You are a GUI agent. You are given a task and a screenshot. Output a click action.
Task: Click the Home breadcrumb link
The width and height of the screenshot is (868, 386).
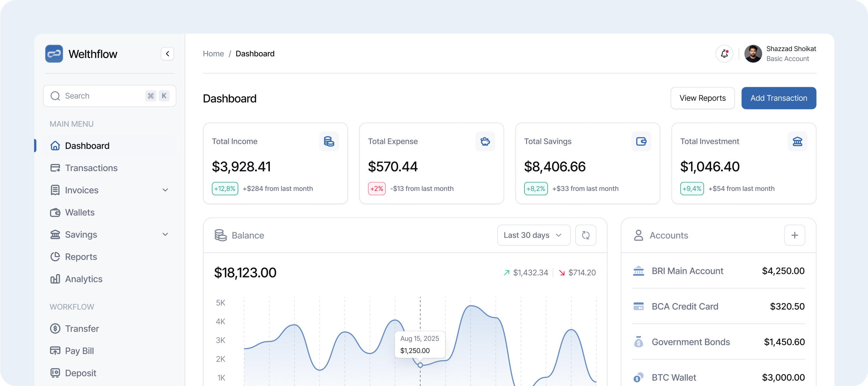[213, 54]
